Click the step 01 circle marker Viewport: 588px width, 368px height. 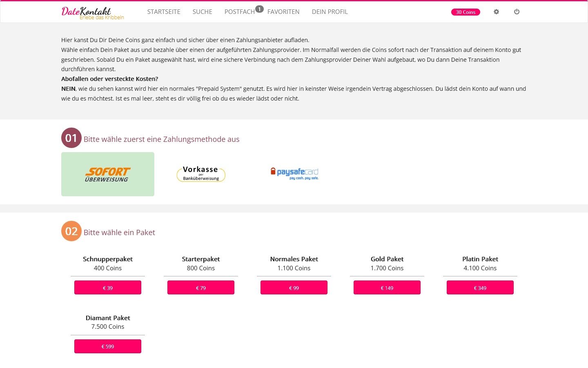click(71, 138)
